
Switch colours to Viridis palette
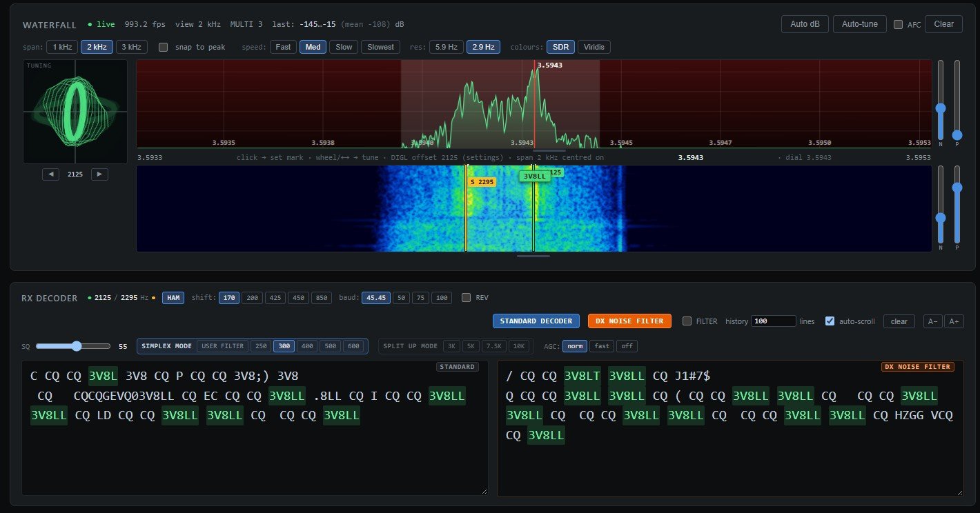pyautogui.click(x=594, y=47)
